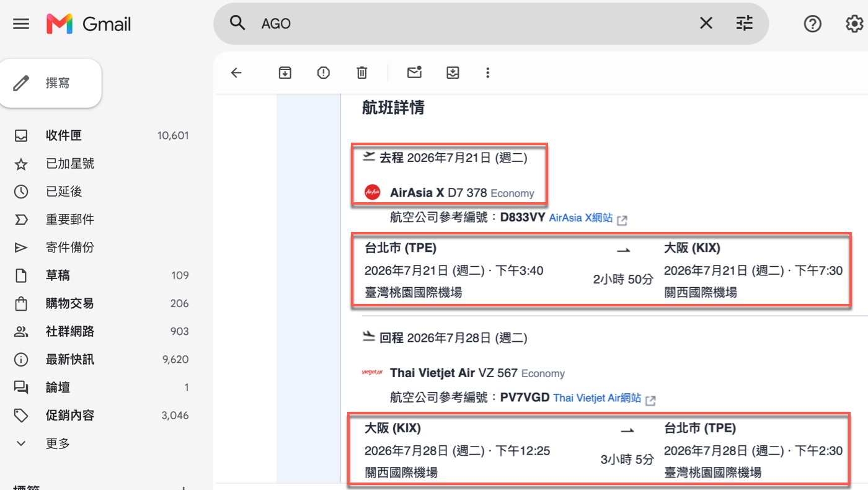
Task: Click the search magnifier icon
Action: pyautogui.click(x=237, y=24)
